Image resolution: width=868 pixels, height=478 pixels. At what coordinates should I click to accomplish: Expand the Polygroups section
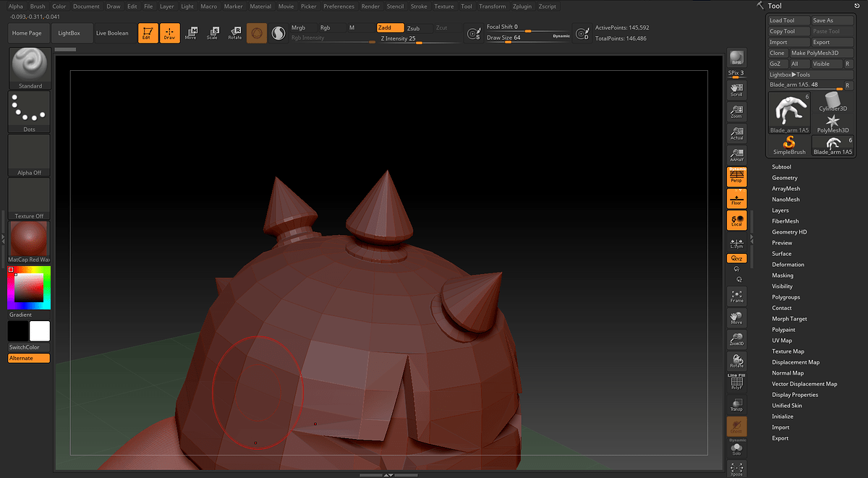786,297
